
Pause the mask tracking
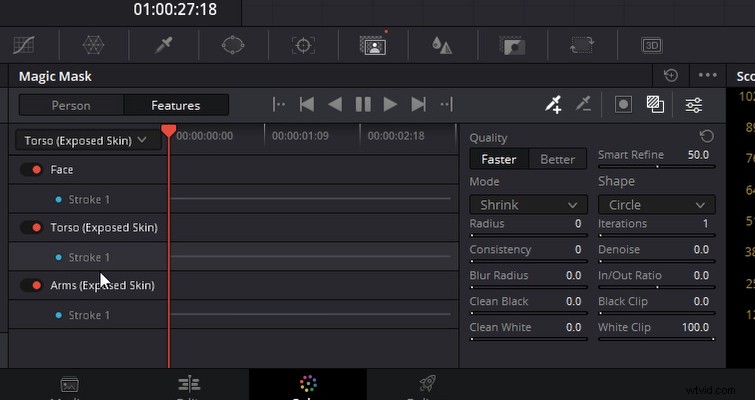[x=363, y=104]
